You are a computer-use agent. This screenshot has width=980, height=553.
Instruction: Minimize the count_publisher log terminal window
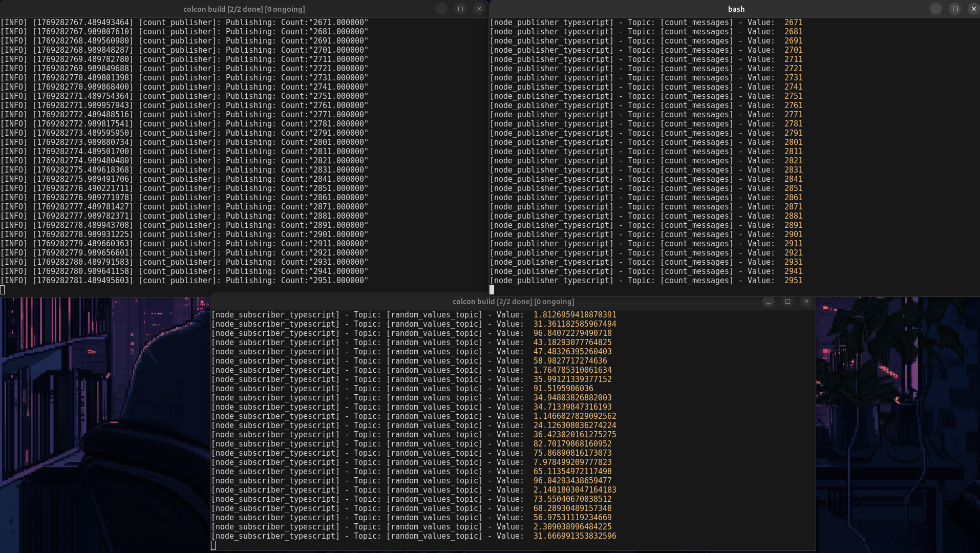coord(441,9)
